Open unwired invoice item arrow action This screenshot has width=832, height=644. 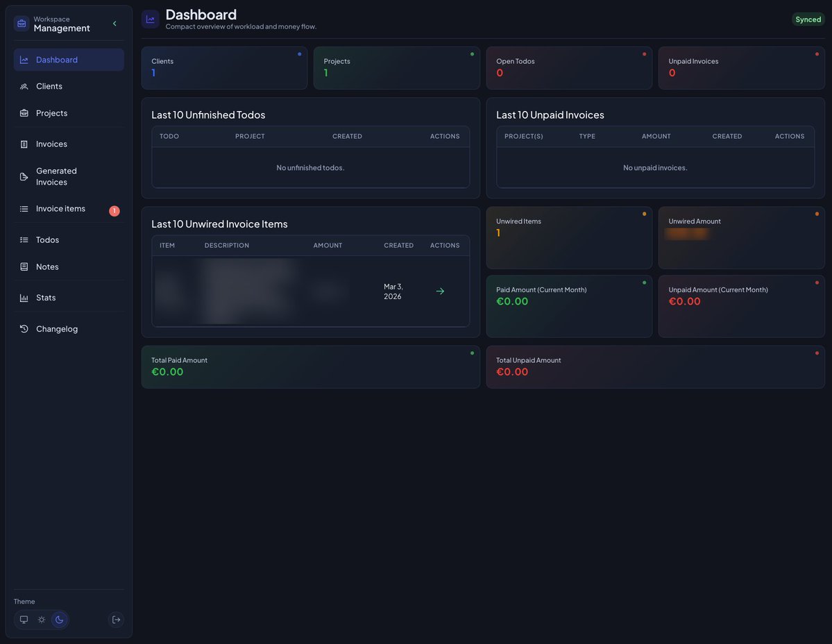(440, 291)
